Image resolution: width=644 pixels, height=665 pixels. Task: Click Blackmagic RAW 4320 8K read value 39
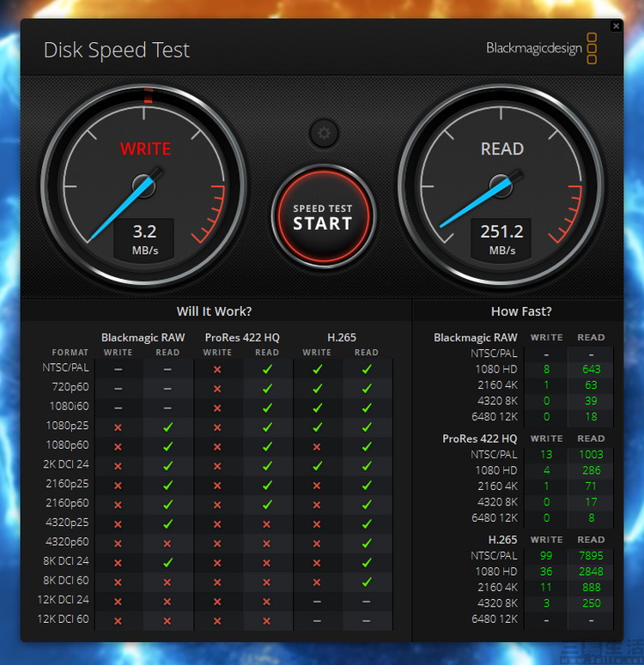[x=591, y=402]
